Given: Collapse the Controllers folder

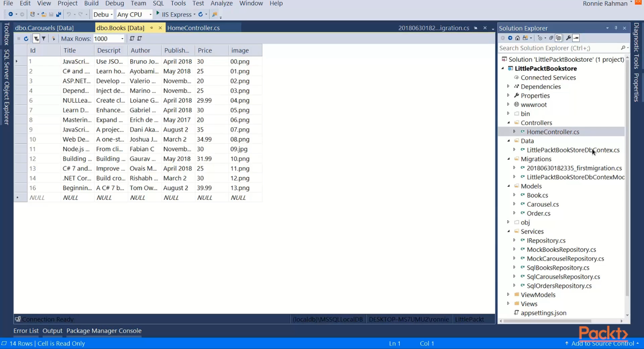Looking at the screenshot, I should click(x=509, y=122).
